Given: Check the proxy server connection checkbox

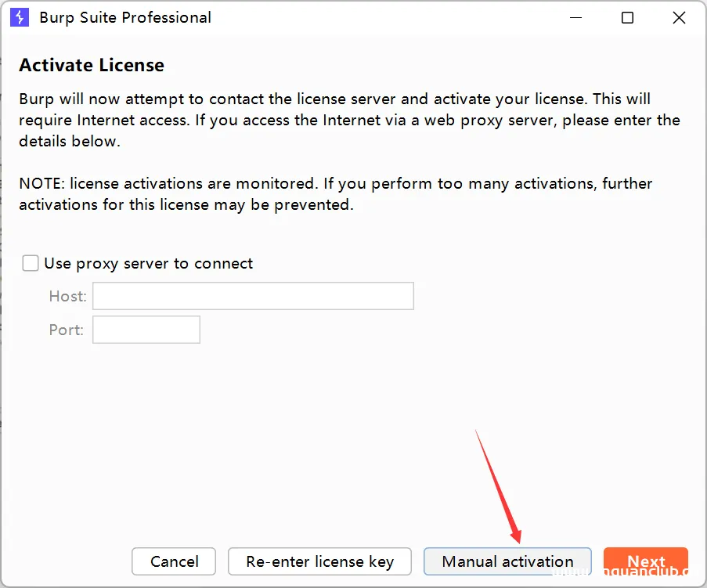Looking at the screenshot, I should point(30,263).
